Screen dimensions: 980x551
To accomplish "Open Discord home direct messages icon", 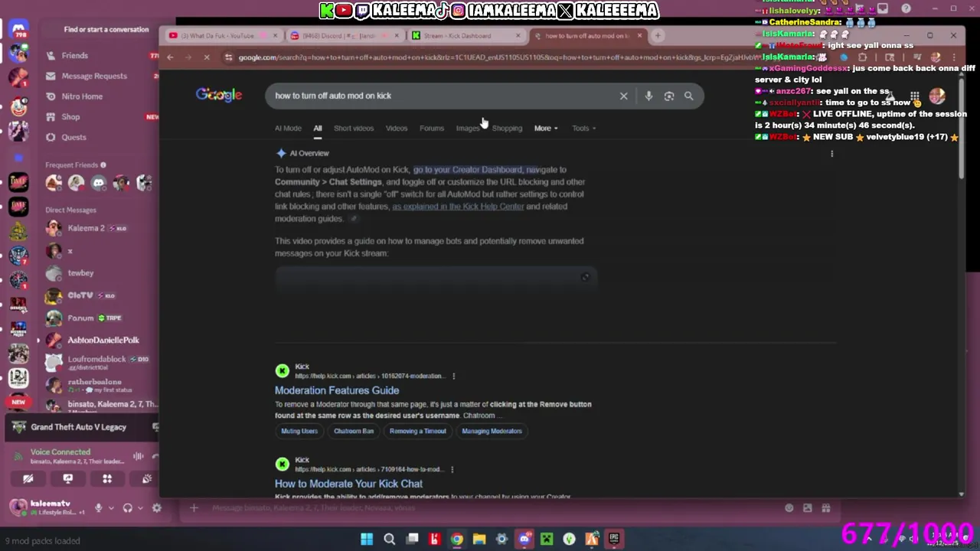I will 18,30.
